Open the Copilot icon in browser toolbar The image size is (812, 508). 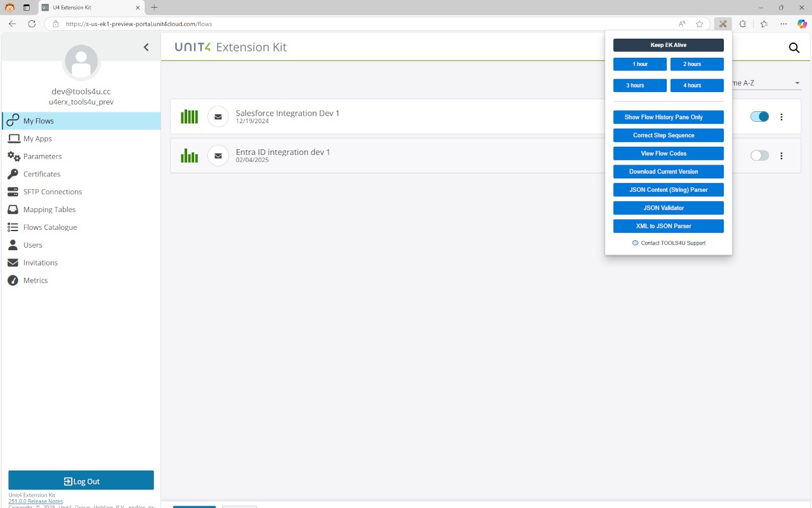coord(802,23)
